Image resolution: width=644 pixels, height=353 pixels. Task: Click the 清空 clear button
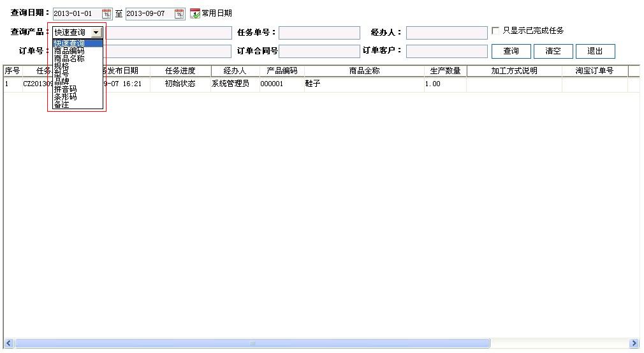click(x=553, y=51)
